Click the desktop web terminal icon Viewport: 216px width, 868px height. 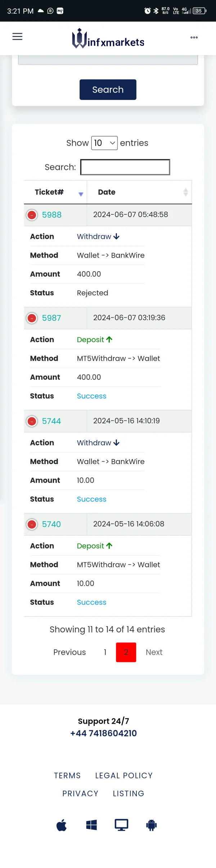click(121, 825)
